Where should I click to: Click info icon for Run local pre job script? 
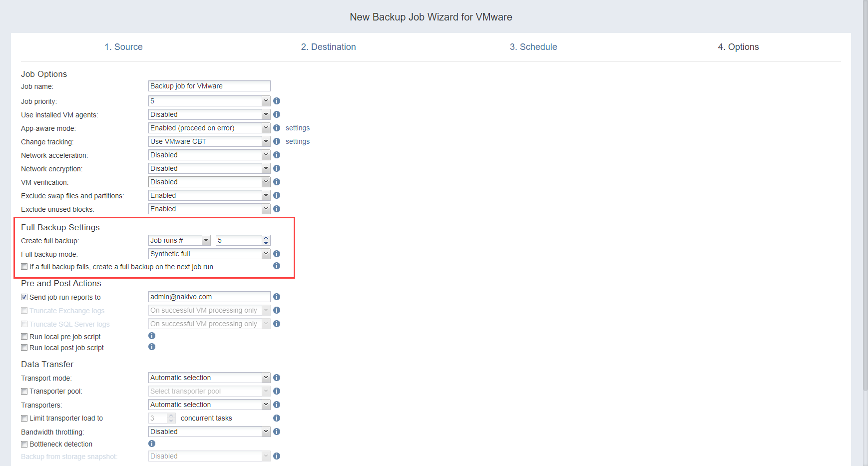coord(152,336)
